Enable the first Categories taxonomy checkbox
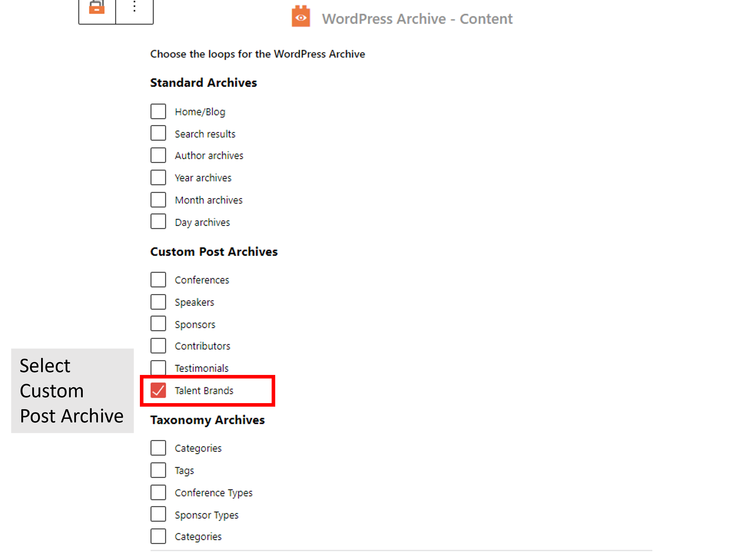This screenshot has height=560, width=753. click(x=158, y=448)
